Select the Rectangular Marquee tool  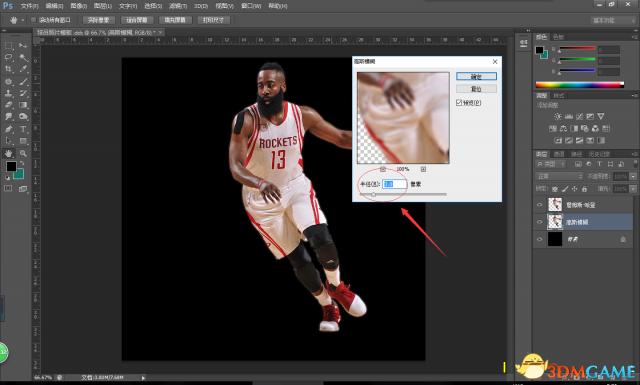9,45
